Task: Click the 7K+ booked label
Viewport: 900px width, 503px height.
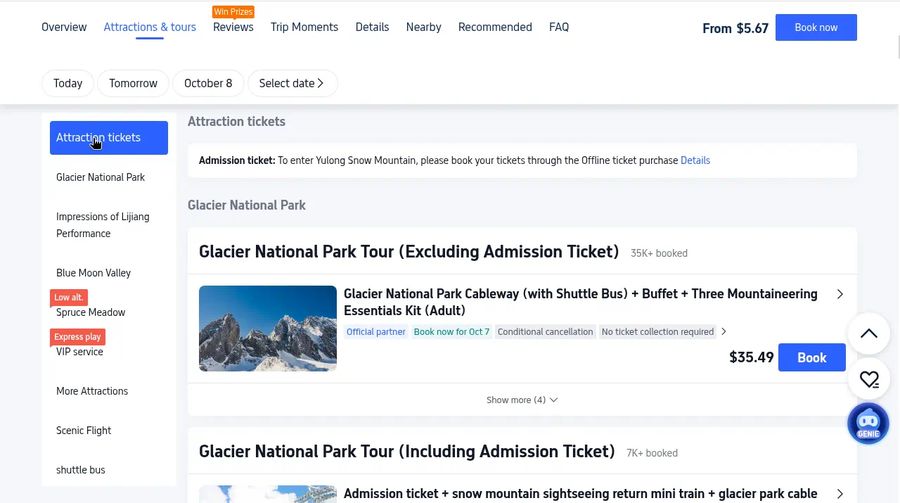Action: click(652, 453)
